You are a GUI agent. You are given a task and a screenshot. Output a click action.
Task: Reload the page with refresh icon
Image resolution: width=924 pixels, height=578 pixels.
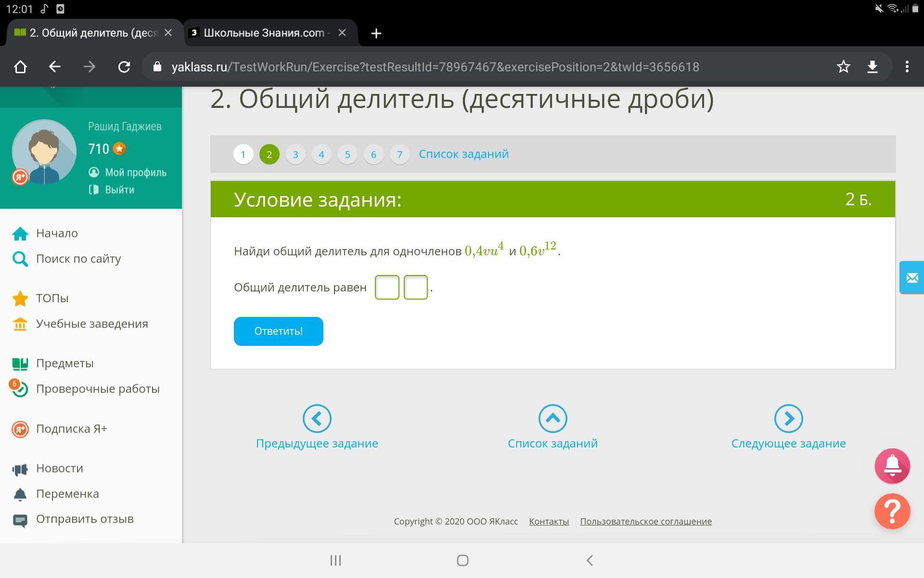click(124, 66)
